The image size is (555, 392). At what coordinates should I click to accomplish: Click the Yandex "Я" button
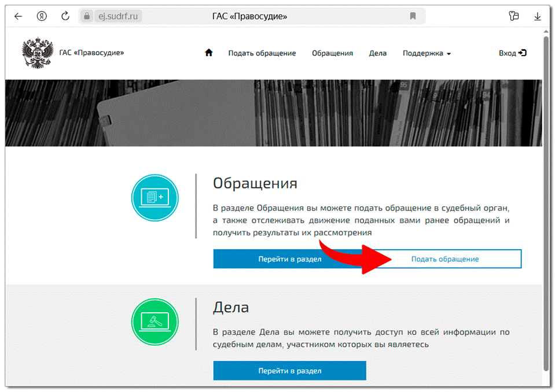(x=42, y=16)
